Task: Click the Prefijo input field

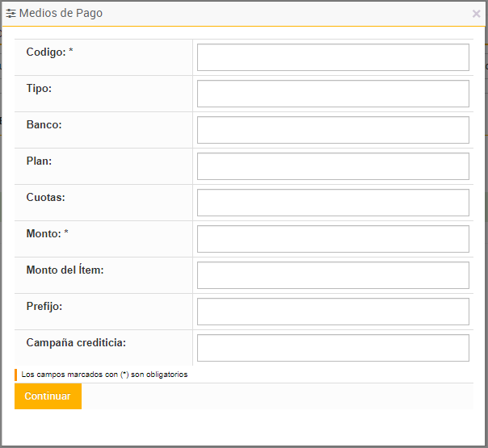Action: coord(333,312)
